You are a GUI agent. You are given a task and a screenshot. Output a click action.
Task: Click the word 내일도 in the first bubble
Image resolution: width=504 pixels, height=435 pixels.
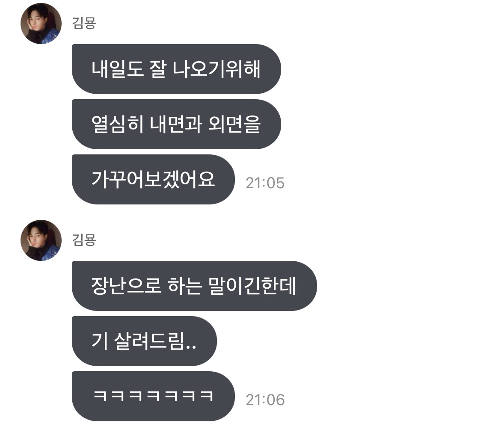pos(117,69)
